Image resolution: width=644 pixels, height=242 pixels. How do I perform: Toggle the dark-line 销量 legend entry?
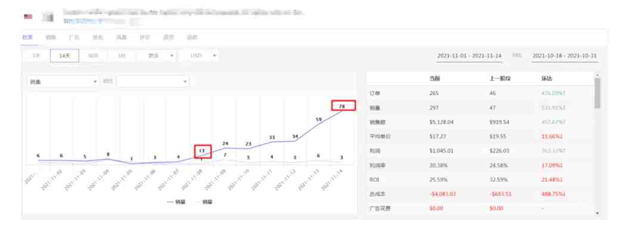[x=176, y=202]
